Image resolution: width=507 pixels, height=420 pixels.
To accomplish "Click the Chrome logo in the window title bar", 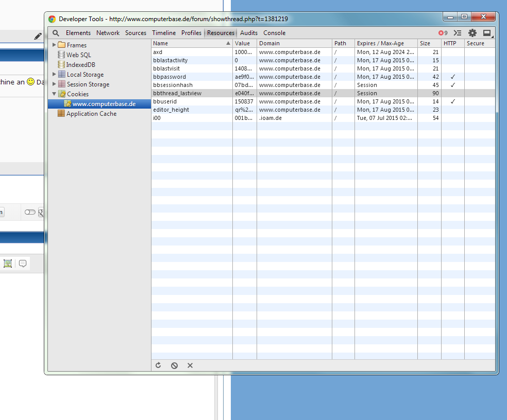I will click(52, 19).
